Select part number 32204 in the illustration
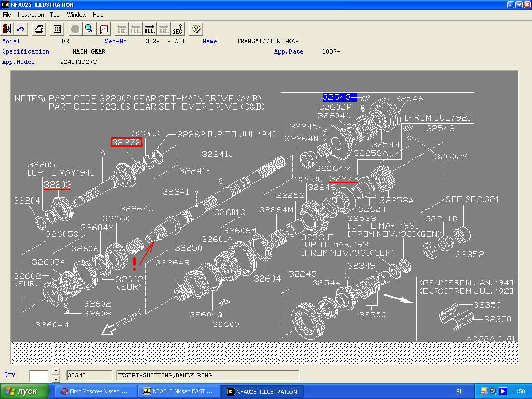The image size is (532, 399). tap(27, 201)
